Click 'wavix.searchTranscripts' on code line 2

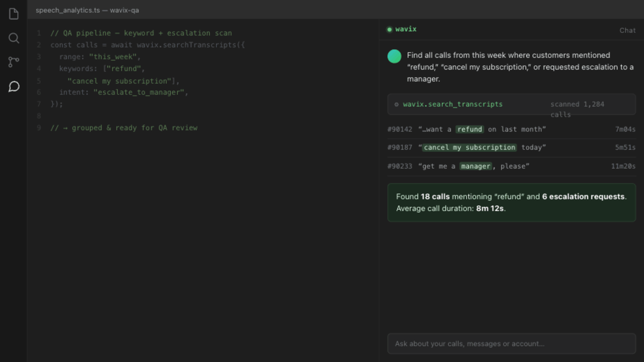[x=186, y=45]
